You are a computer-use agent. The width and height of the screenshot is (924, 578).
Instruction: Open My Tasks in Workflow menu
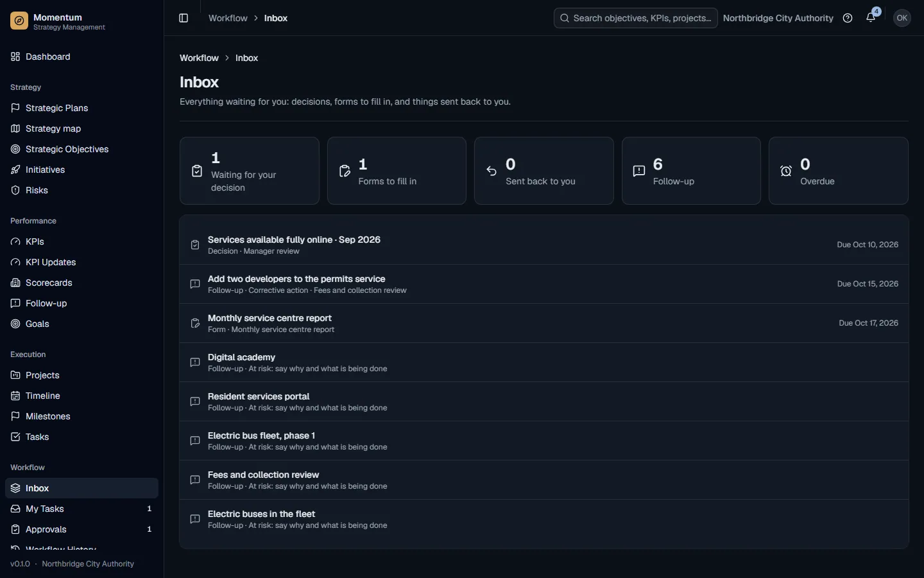[x=81, y=509]
